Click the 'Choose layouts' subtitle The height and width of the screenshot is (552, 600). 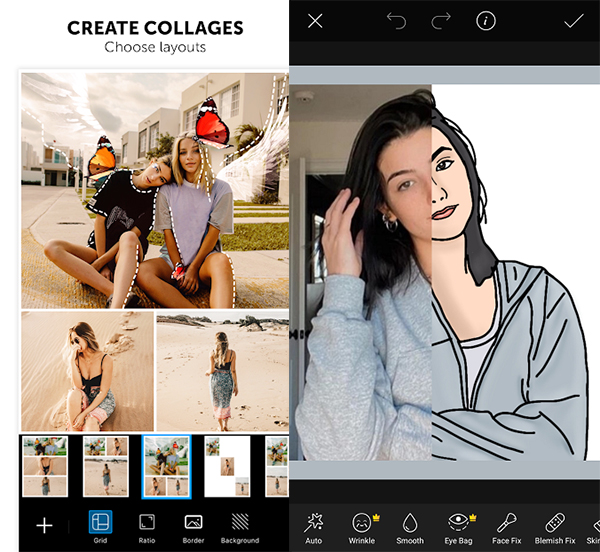pos(155,47)
